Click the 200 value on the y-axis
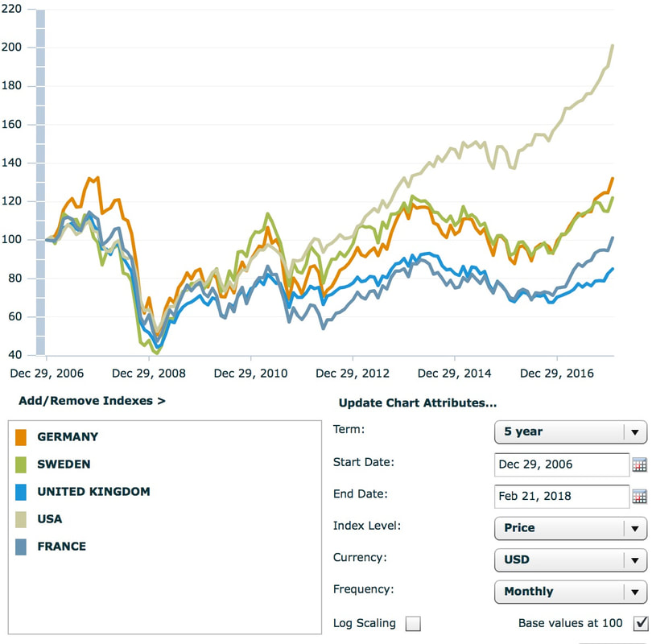Screen dimensions: 652x644 point(11,47)
